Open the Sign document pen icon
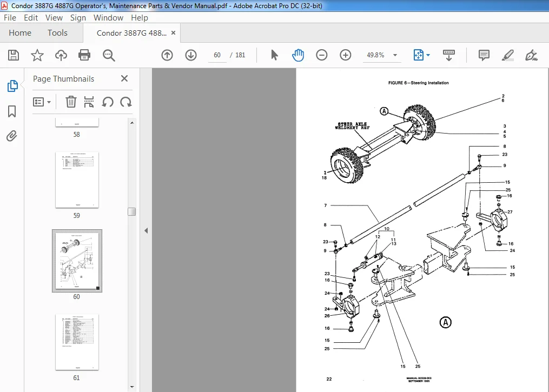This screenshot has height=392, width=549. click(531, 55)
